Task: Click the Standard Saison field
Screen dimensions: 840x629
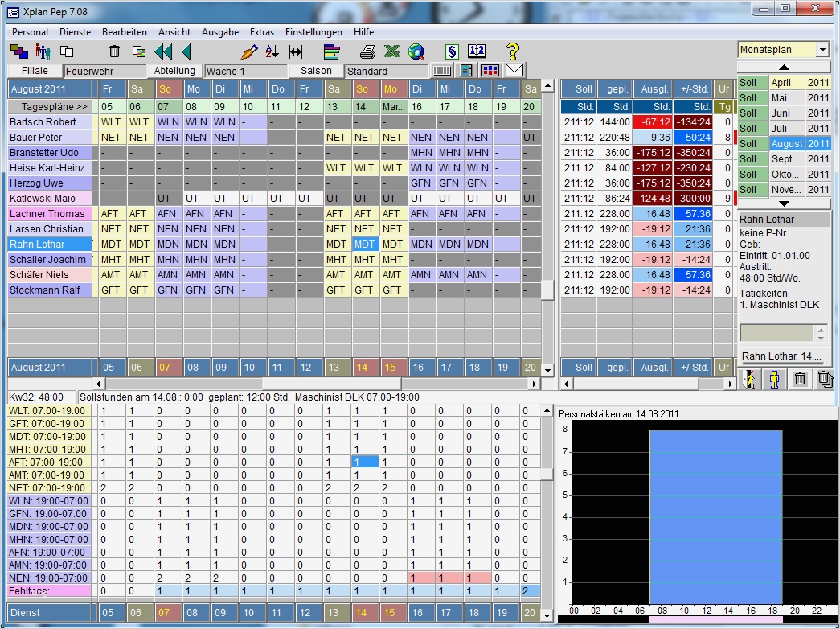Action: pos(387,71)
